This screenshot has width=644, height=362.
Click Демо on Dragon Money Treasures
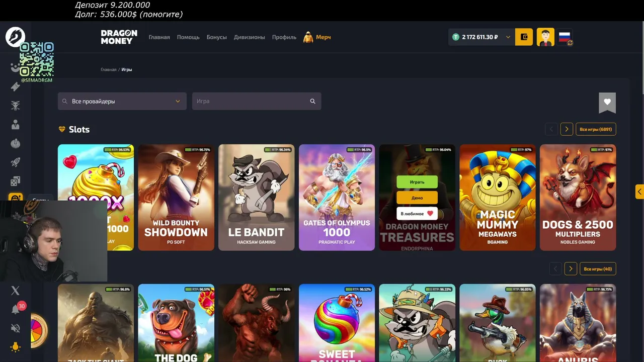(x=417, y=198)
